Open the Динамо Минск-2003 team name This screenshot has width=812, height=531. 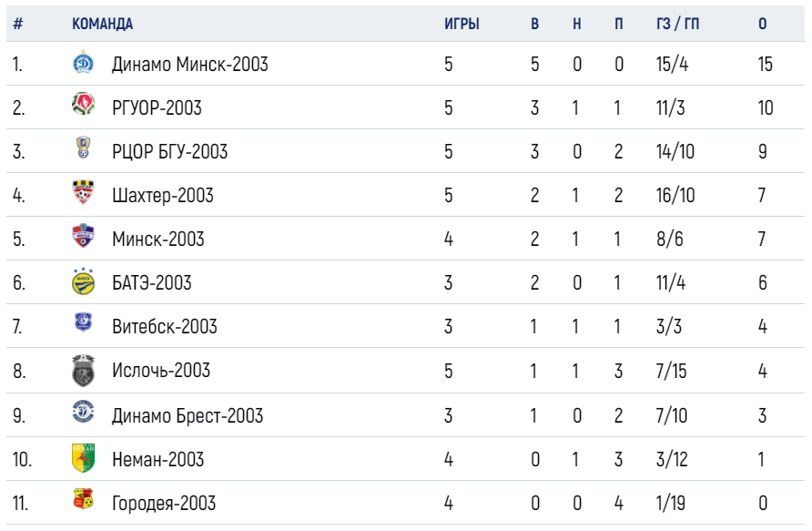(190, 65)
